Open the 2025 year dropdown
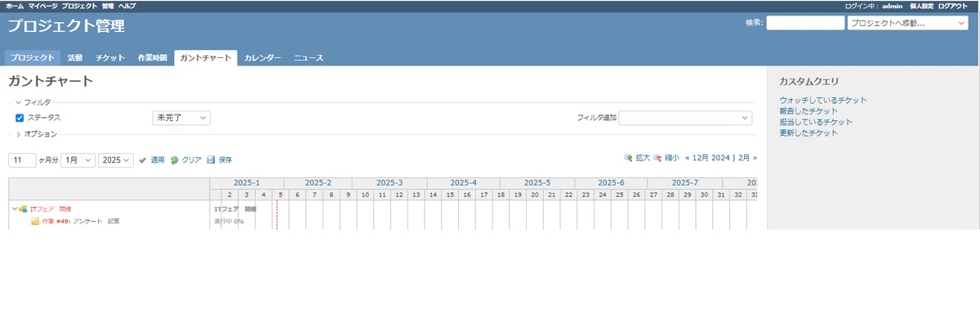980x310 pixels. coord(116,160)
